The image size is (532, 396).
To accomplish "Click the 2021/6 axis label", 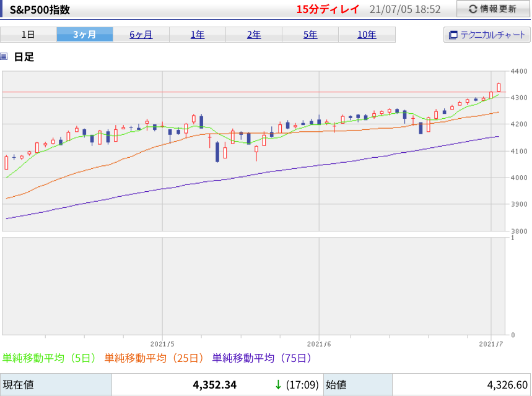I will coord(319,344).
